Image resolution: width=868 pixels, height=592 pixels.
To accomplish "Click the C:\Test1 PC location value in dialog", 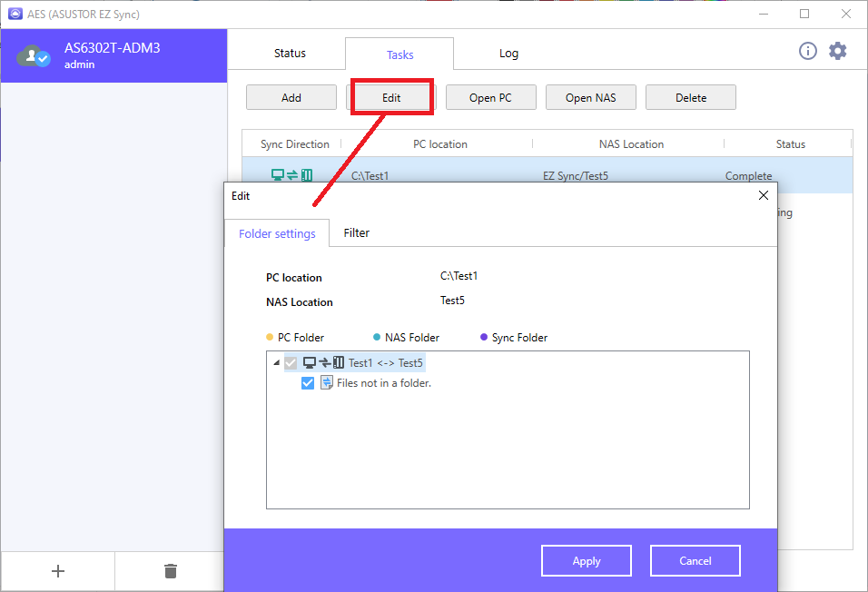I will click(459, 276).
